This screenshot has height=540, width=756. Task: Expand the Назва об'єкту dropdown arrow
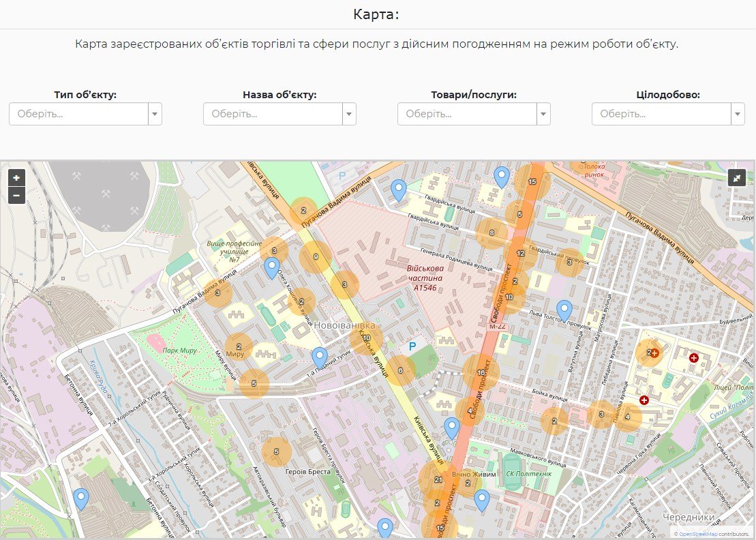[349, 114]
